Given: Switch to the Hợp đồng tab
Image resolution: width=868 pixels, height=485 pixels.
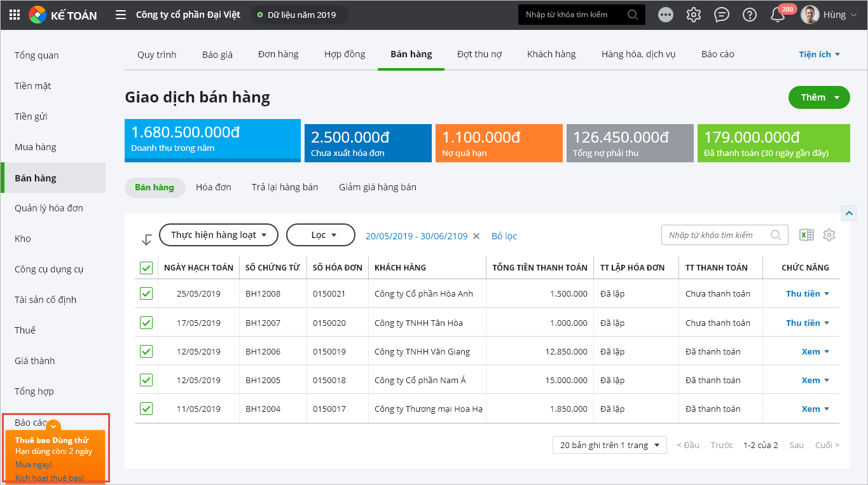Looking at the screenshot, I should (345, 54).
